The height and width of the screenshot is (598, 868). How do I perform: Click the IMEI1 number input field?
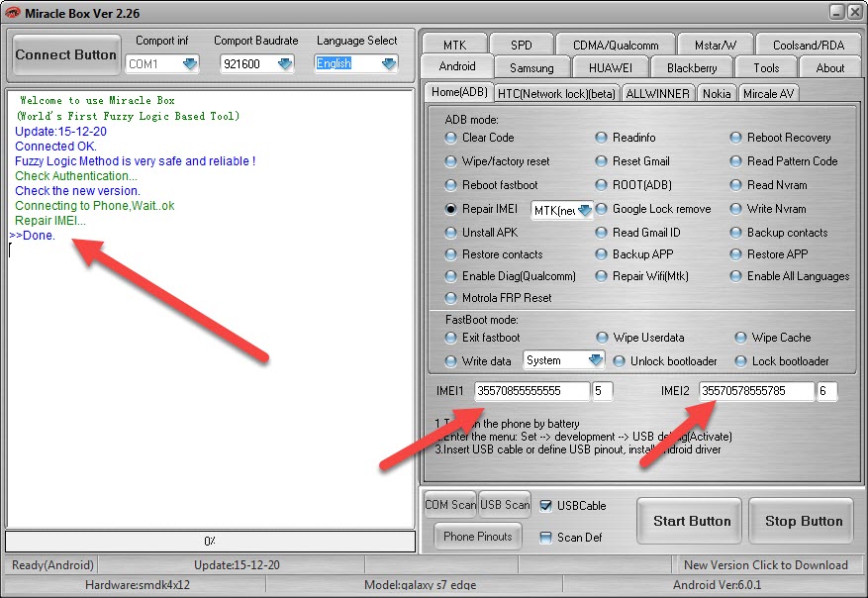(531, 391)
